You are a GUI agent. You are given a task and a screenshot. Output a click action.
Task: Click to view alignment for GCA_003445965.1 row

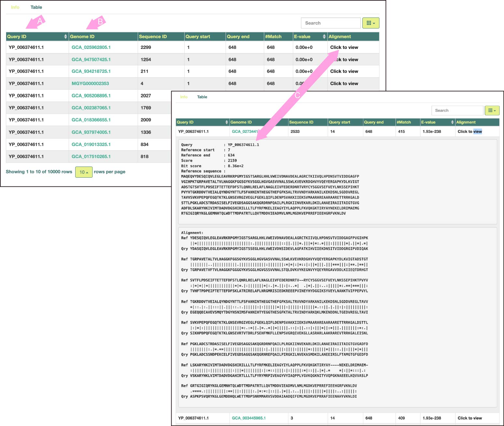click(470, 418)
